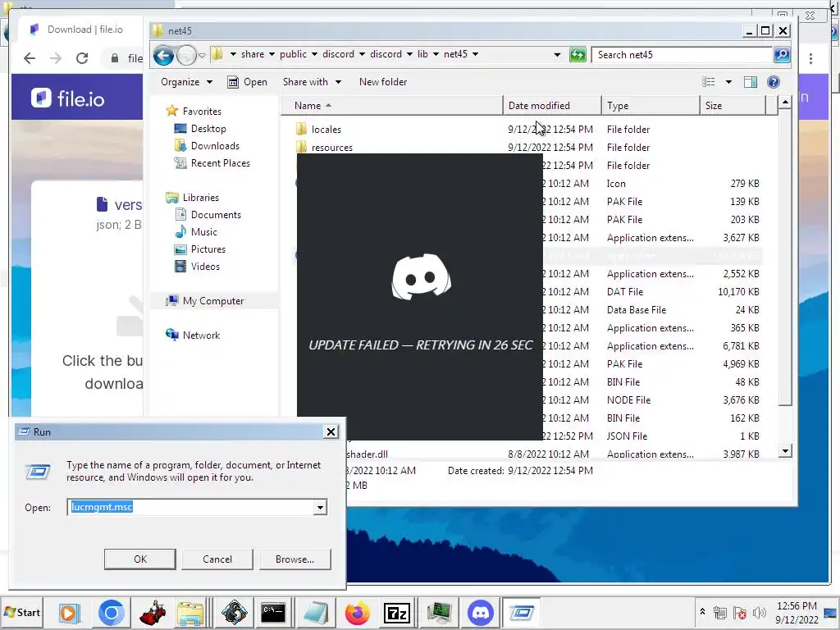Reload the file.io browser page
The image size is (840, 630).
[82, 58]
